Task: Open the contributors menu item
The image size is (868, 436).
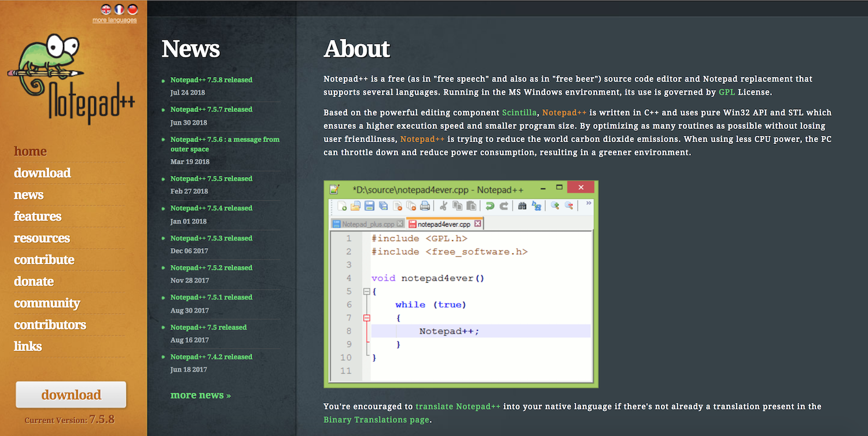Action: coord(50,325)
